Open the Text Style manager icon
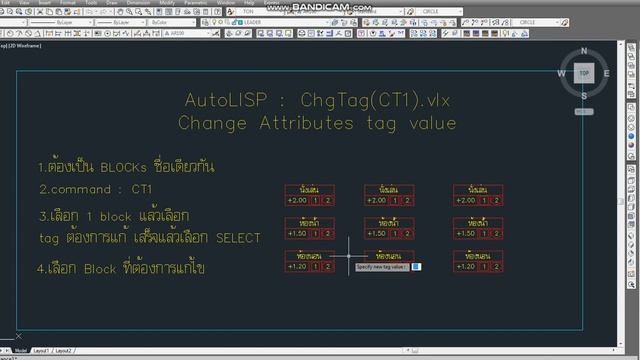 pyautogui.click(x=231, y=12)
